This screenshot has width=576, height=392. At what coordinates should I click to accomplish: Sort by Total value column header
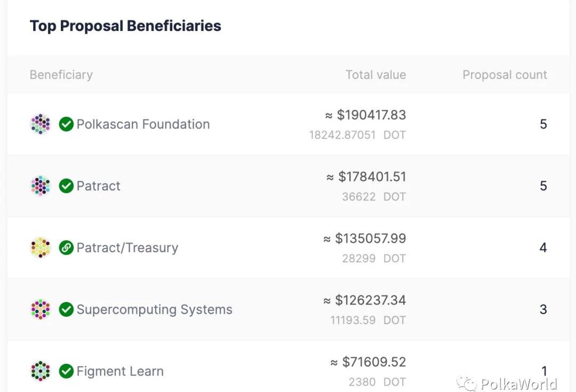[x=376, y=75]
